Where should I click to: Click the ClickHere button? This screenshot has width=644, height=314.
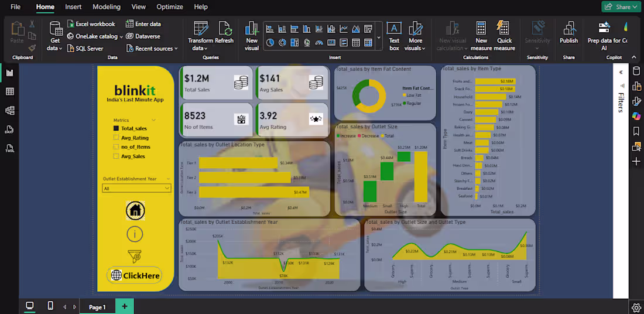point(135,275)
